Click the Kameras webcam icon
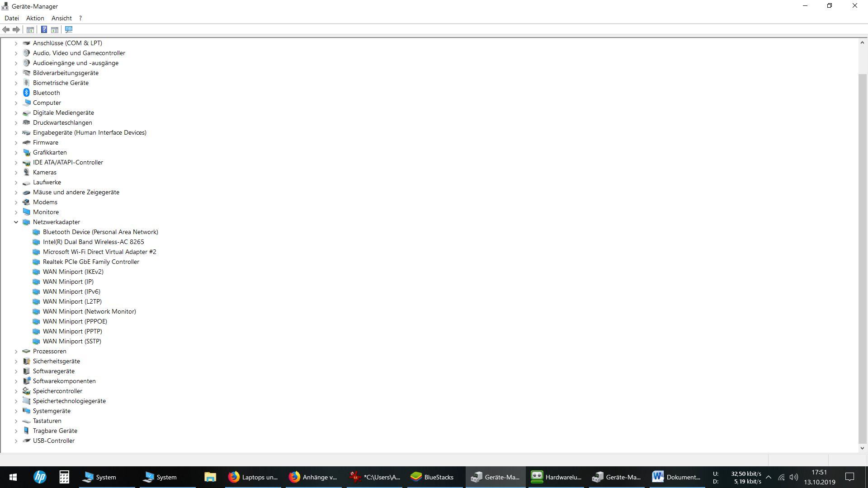 click(26, 172)
